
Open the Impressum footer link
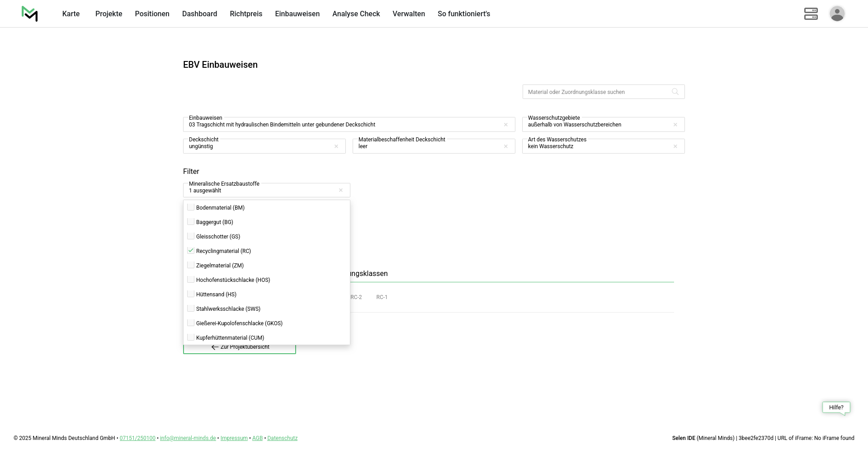(234, 438)
